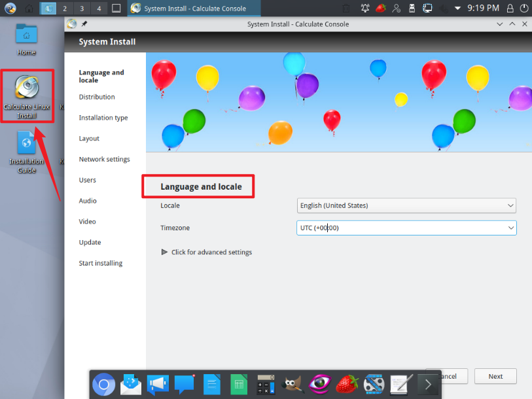Image resolution: width=532 pixels, height=399 pixels.
Task: Launch GIMP from the dock
Action: tap(293, 385)
